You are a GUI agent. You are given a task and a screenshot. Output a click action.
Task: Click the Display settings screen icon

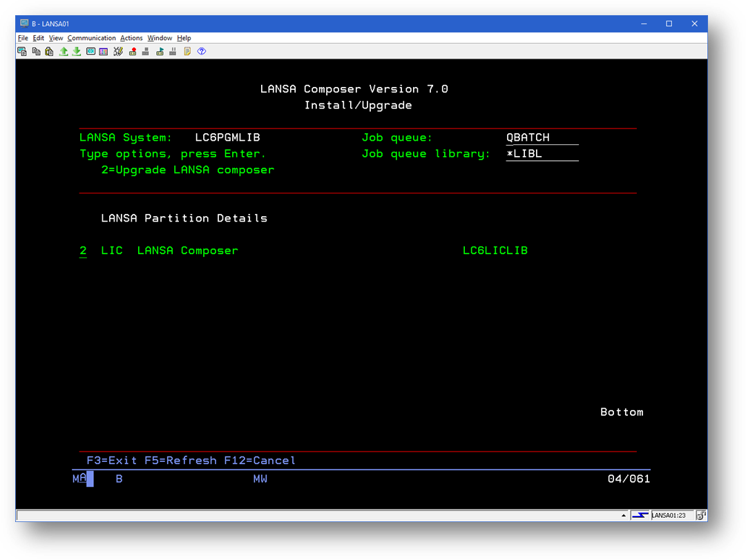tap(90, 51)
